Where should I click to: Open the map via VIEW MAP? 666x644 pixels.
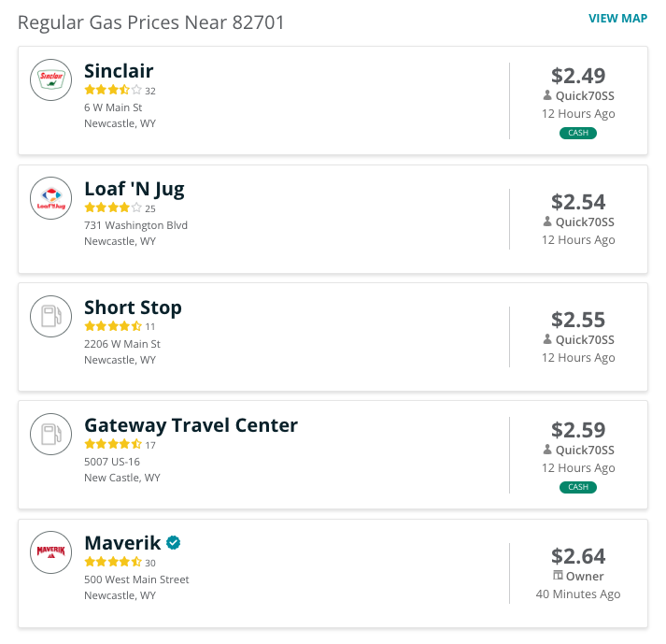pyautogui.click(x=617, y=19)
